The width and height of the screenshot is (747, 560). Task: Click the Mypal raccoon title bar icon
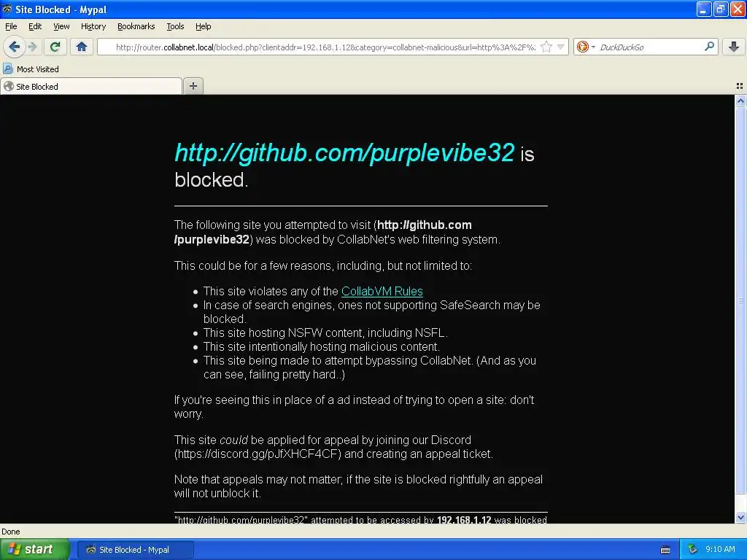pos(7,9)
